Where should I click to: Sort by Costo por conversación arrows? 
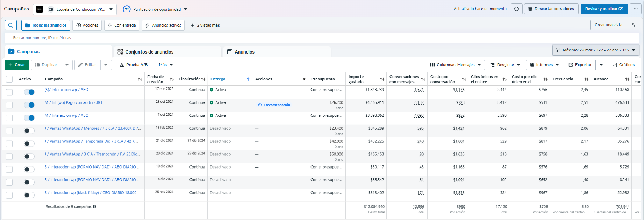(x=464, y=79)
